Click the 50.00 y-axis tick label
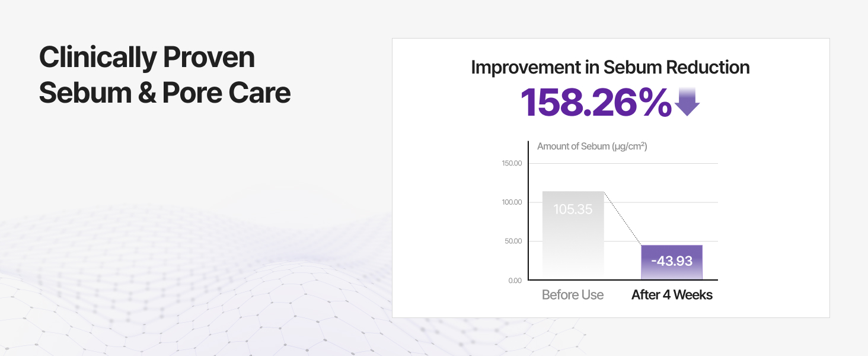Screen dimensions: 868x356 pyautogui.click(x=513, y=241)
